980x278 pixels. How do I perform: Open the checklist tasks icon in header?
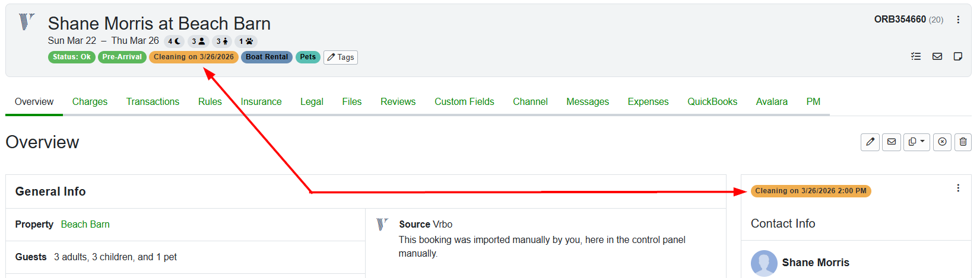pos(916,56)
